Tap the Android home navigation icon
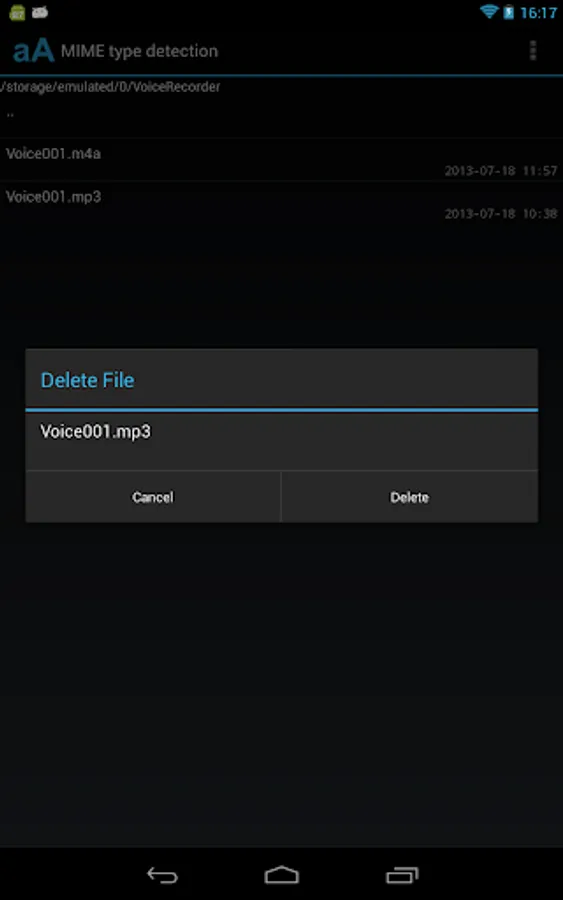This screenshot has width=563, height=900. (281, 875)
